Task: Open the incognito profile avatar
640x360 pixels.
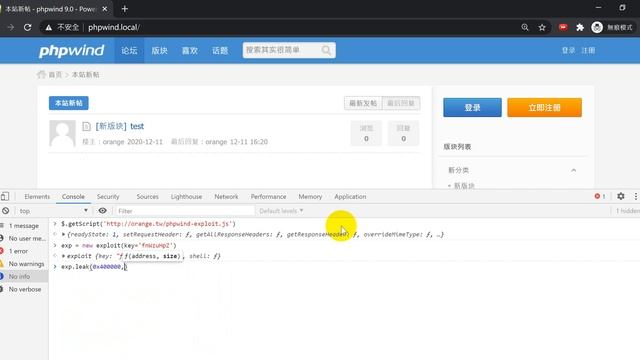Action: [x=597, y=27]
